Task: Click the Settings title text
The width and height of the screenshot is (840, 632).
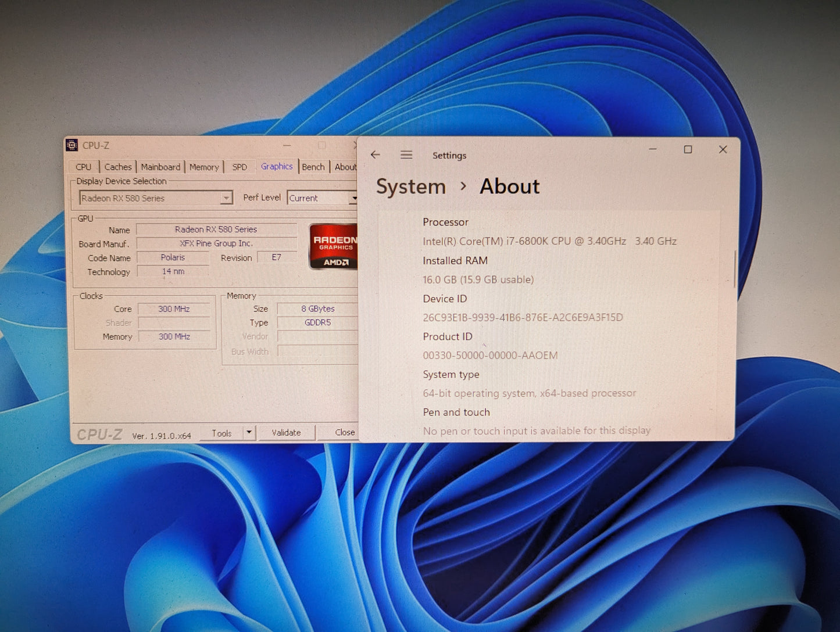Action: 449,156
